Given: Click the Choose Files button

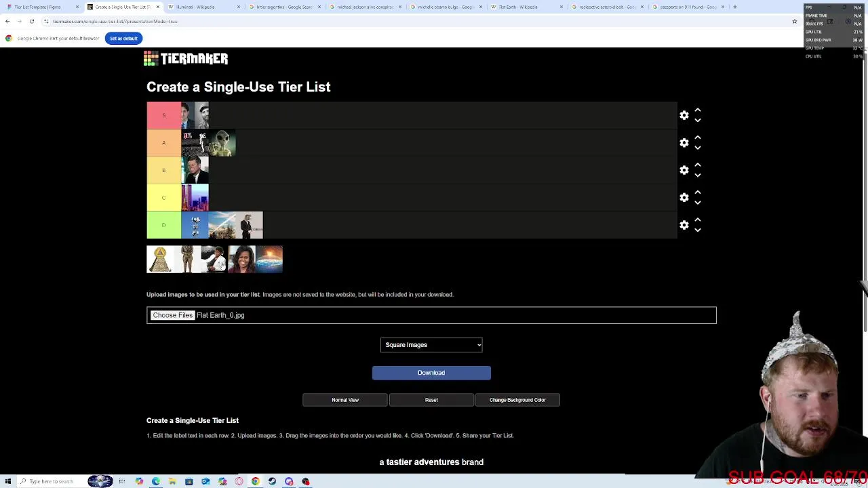Looking at the screenshot, I should pos(172,315).
